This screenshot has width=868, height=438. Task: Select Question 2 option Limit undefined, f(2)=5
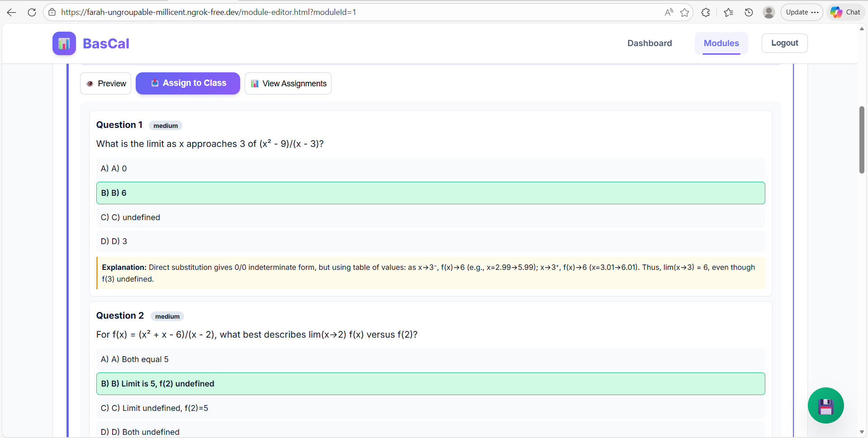click(x=431, y=408)
